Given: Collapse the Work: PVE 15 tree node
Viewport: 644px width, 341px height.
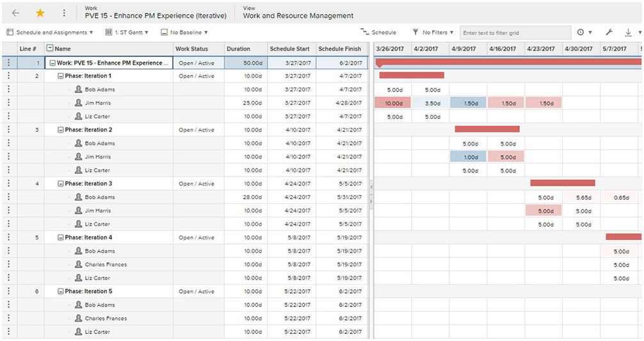Looking at the screenshot, I should pyautogui.click(x=52, y=63).
